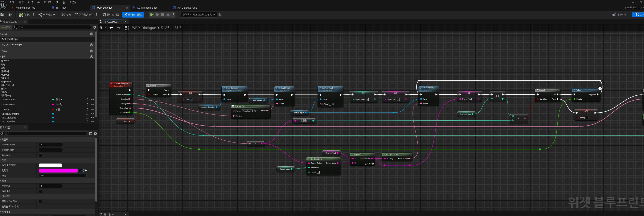
Task: Add a new function with 함수 plus icon
Action: pyautogui.click(x=92, y=45)
